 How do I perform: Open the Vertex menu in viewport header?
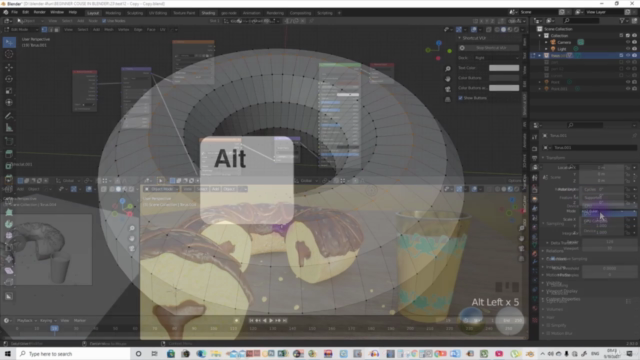click(x=123, y=29)
